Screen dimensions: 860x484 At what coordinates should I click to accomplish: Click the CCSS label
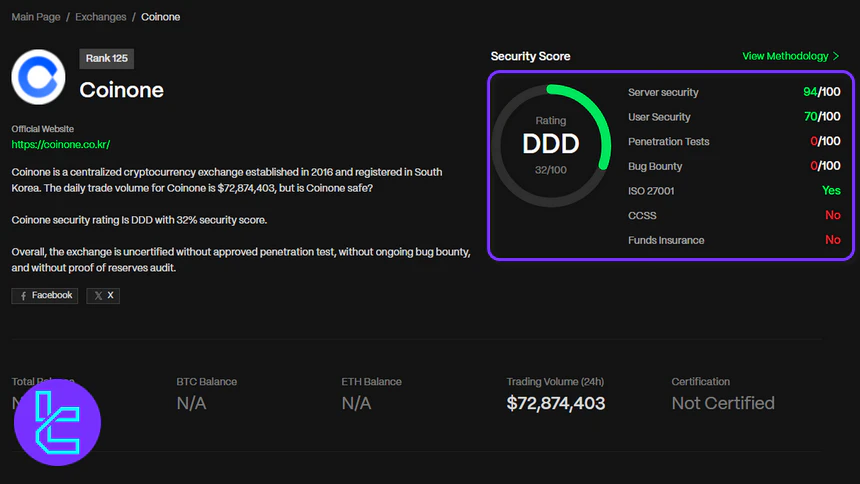tap(642, 216)
